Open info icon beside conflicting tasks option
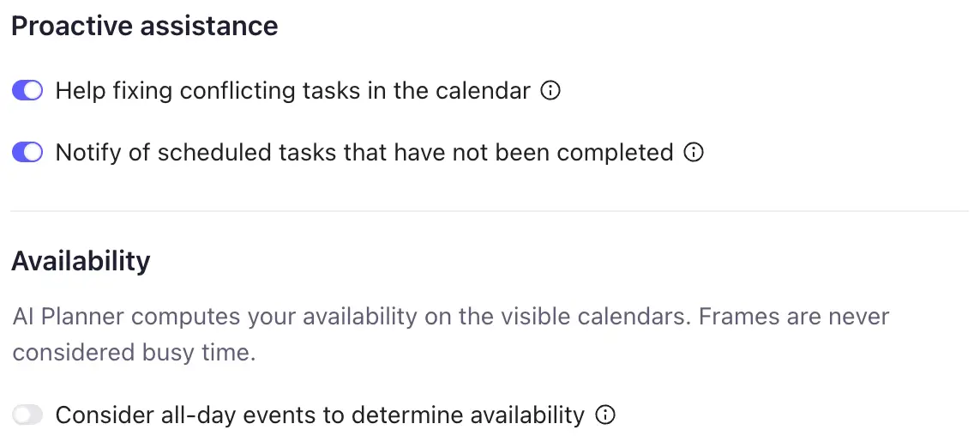 [x=551, y=91]
